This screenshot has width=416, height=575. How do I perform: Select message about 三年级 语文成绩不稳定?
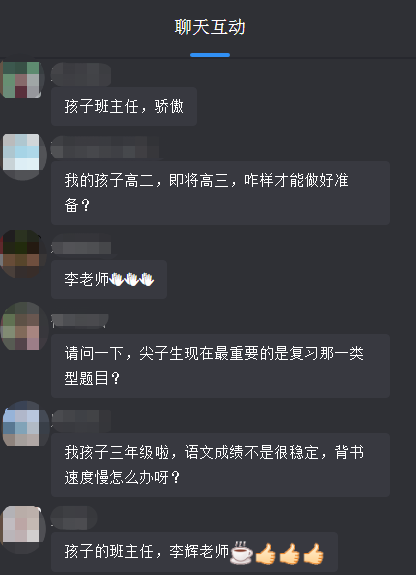pyautogui.click(x=220, y=465)
